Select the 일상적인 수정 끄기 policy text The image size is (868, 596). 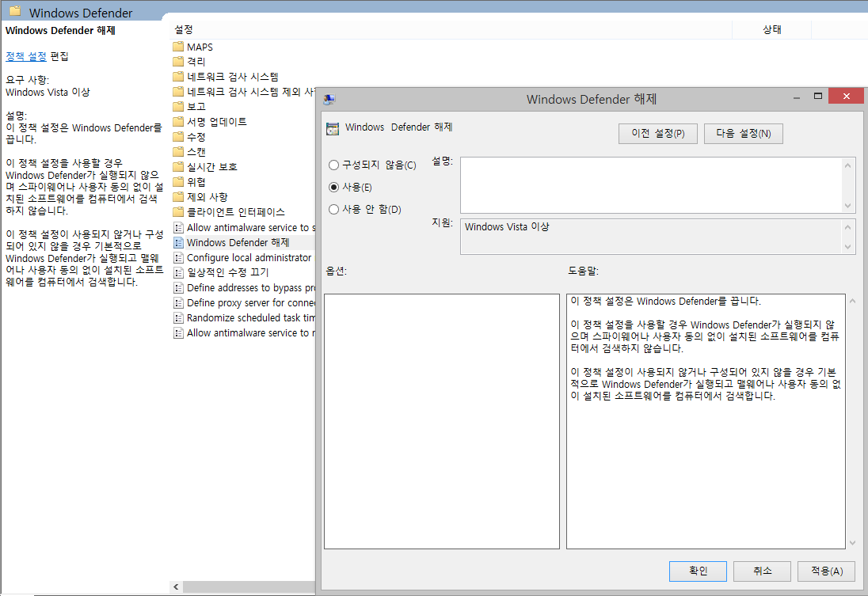(227, 272)
